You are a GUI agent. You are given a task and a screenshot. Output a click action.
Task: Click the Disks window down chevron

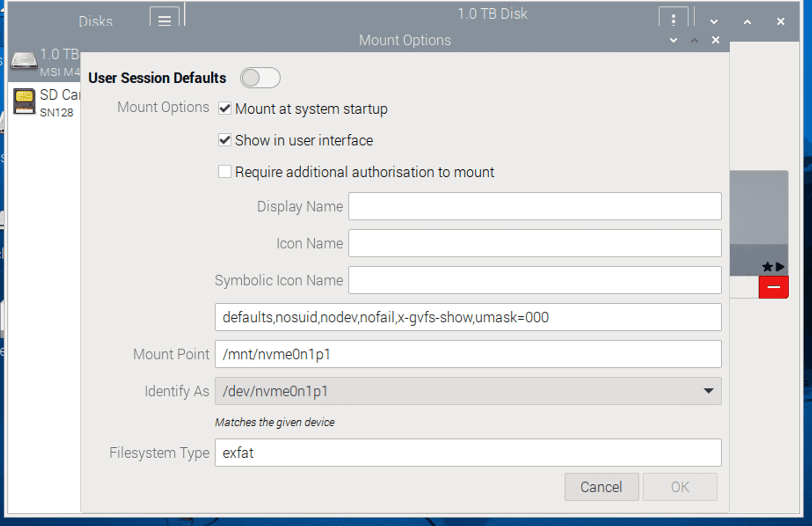tap(714, 22)
